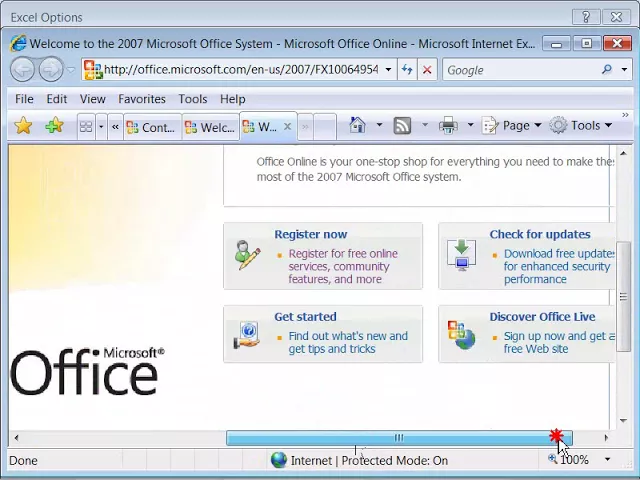Screen dimensions: 640x480
Task: Click the Internet Explorer logo in title bar
Action: pyautogui.click(x=18, y=43)
